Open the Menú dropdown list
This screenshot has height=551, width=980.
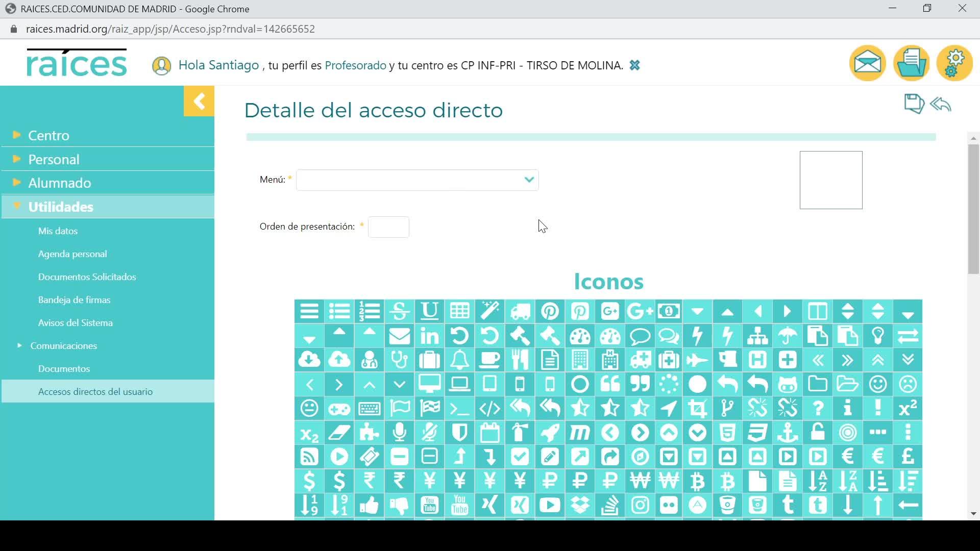tap(417, 180)
